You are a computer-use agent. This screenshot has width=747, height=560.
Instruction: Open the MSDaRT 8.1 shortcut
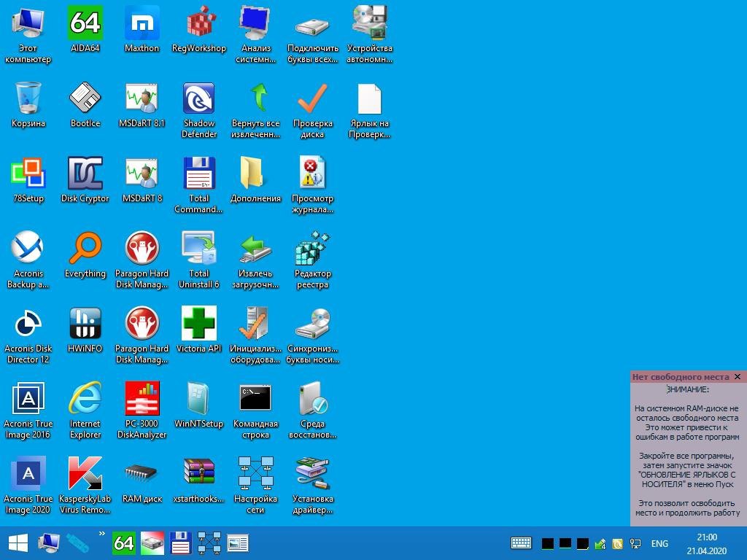coord(142,104)
